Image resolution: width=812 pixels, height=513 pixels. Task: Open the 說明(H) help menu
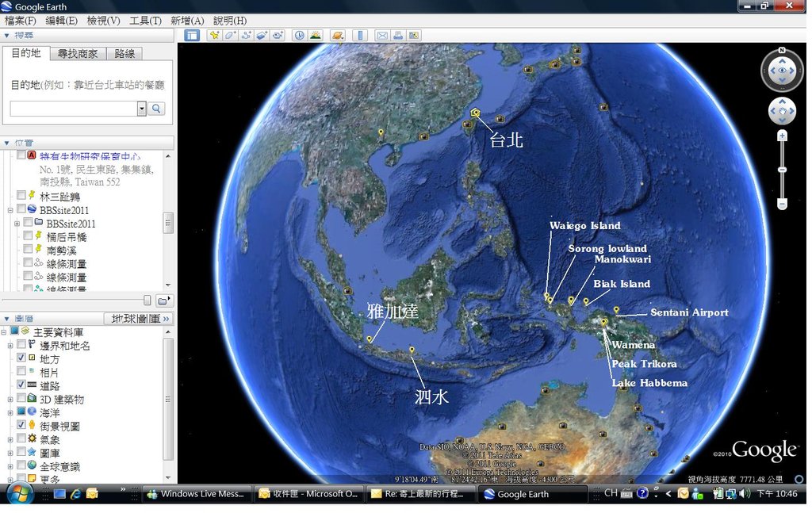coord(229,21)
